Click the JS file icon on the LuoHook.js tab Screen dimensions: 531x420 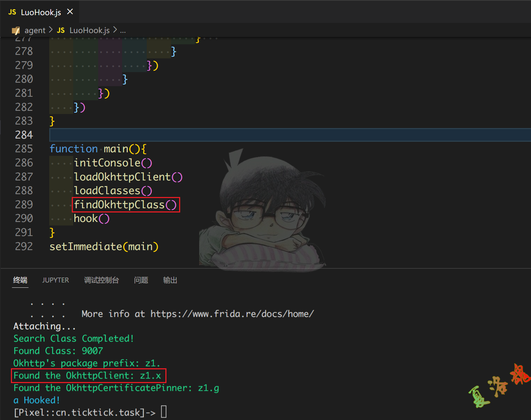point(12,12)
